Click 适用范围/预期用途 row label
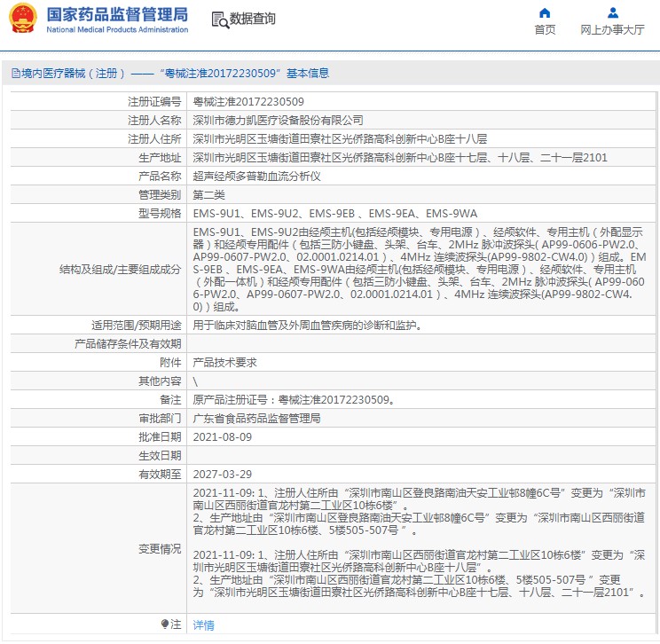The height and width of the screenshot is (644, 660). click(x=137, y=326)
